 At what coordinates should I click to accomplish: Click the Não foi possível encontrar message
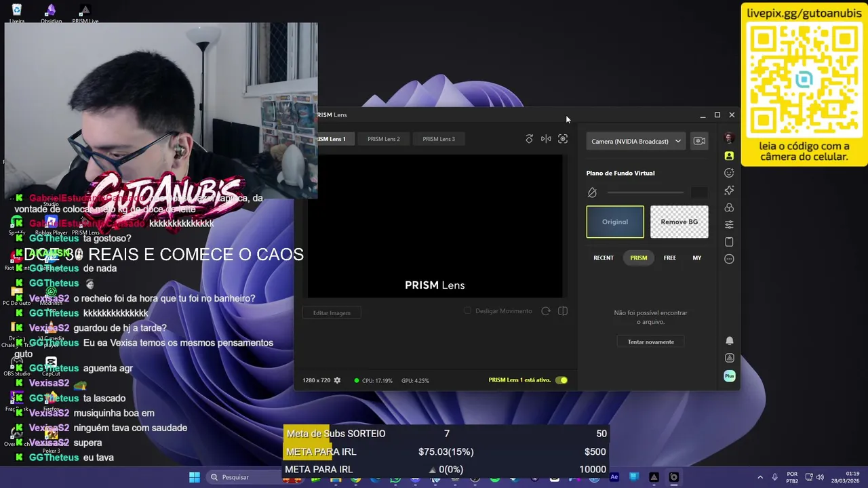coord(650,317)
